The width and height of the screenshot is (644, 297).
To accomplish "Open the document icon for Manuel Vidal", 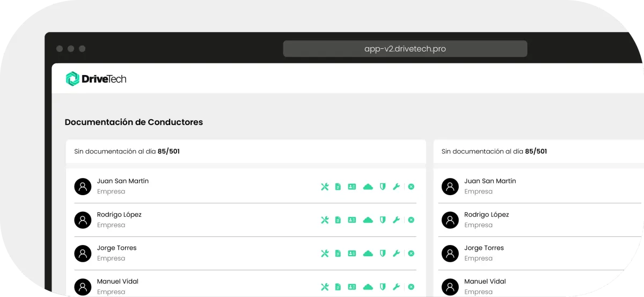I will 338,287.
